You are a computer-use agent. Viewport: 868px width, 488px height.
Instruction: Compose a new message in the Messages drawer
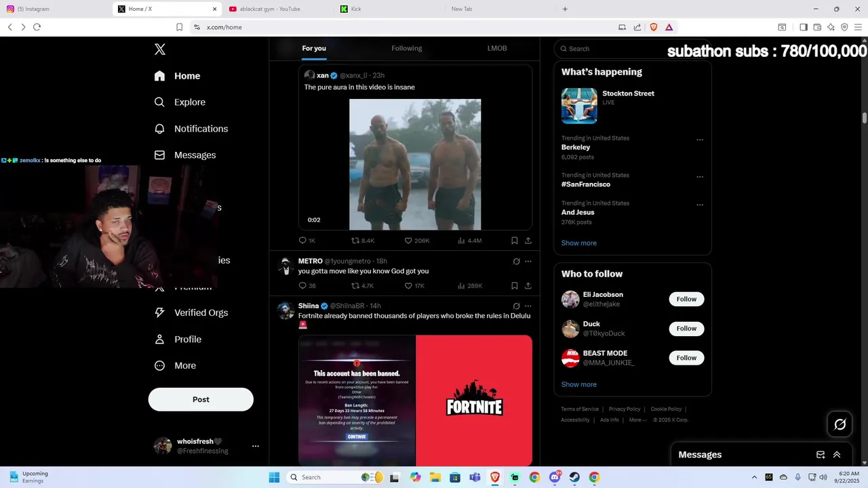click(x=821, y=455)
